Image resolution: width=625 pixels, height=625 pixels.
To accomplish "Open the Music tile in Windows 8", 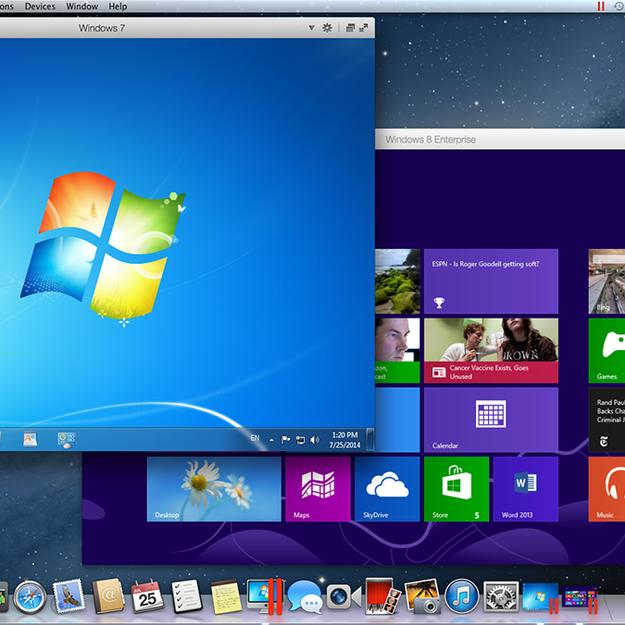I will pyautogui.click(x=607, y=489).
